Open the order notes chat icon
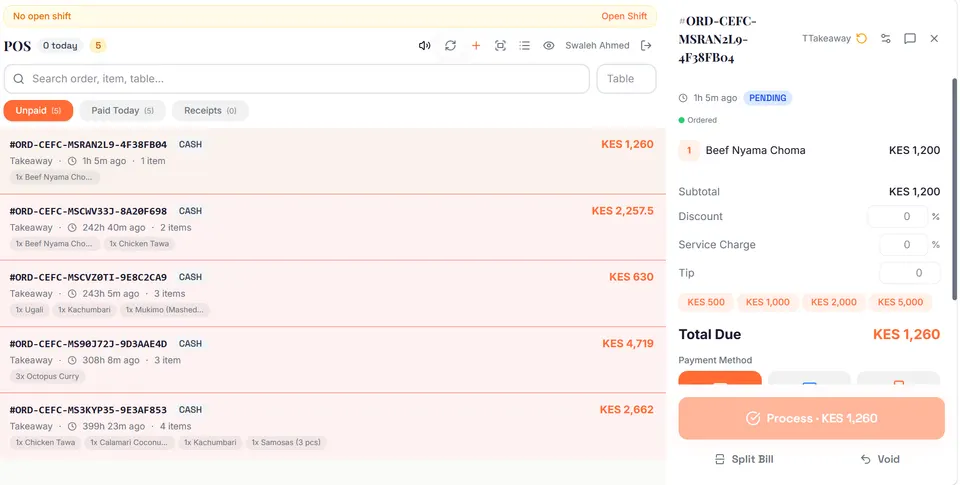This screenshot has width=960, height=485. [910, 39]
